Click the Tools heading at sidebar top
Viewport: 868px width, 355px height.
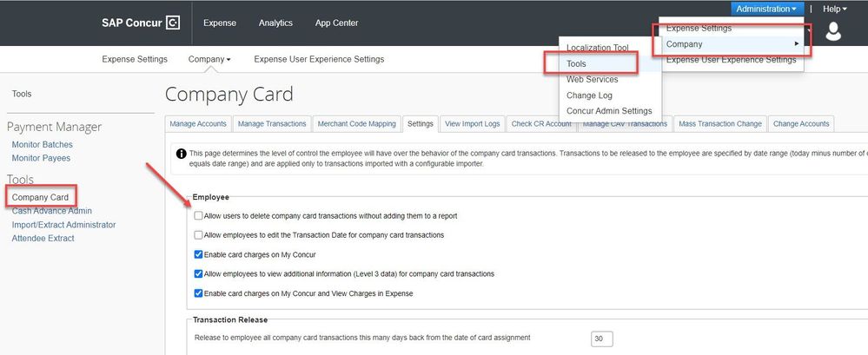tap(22, 94)
